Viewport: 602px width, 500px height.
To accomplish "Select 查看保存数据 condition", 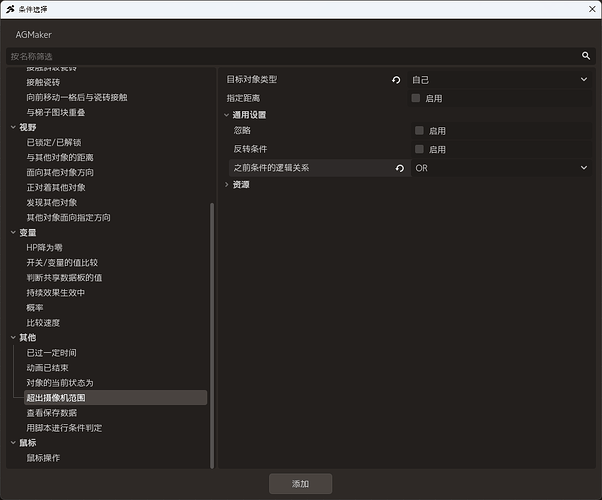I will tap(51, 413).
